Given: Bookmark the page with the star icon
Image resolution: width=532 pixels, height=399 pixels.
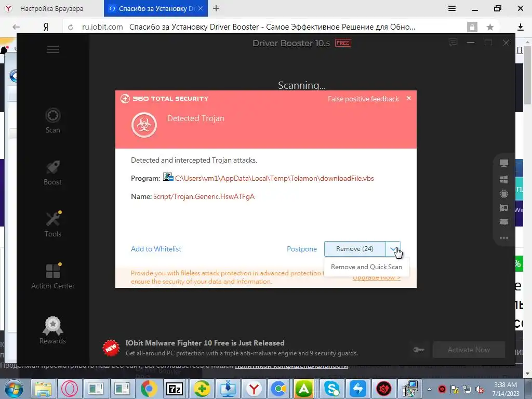Looking at the screenshot, I should point(490,27).
